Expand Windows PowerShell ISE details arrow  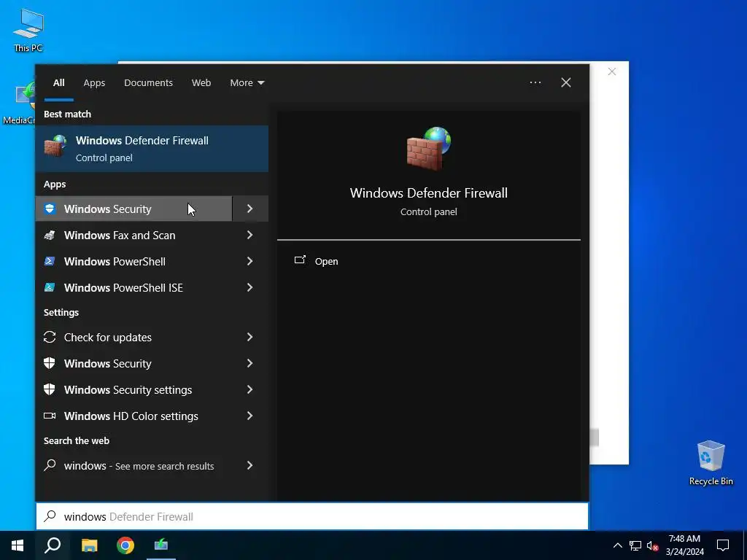250,287
